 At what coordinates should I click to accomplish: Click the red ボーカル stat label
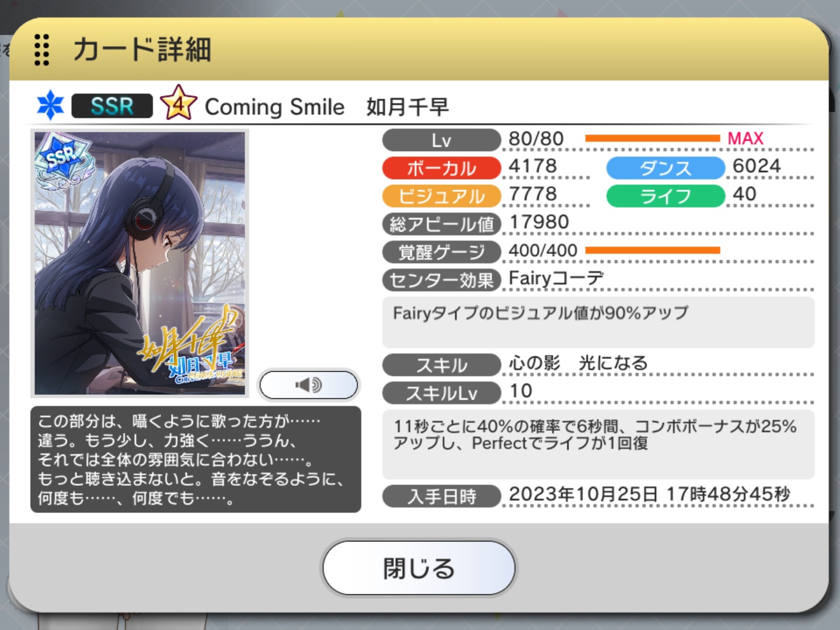441,168
